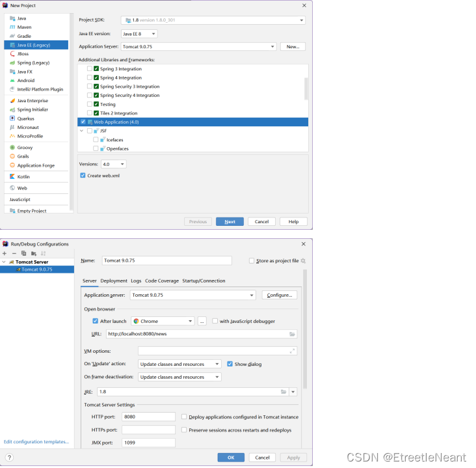
Task: Enable the Icefaces checkbox
Action: point(96,139)
